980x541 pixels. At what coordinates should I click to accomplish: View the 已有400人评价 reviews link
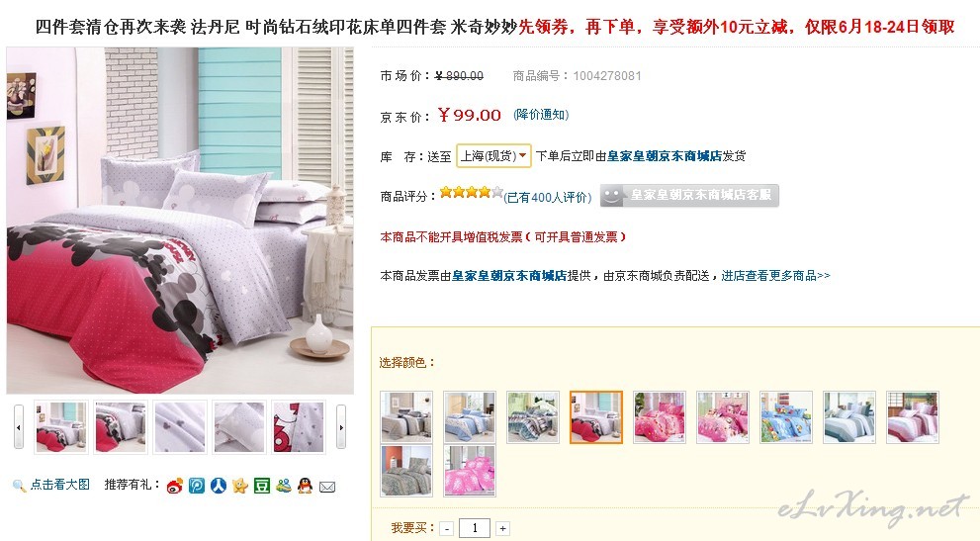[x=548, y=197]
